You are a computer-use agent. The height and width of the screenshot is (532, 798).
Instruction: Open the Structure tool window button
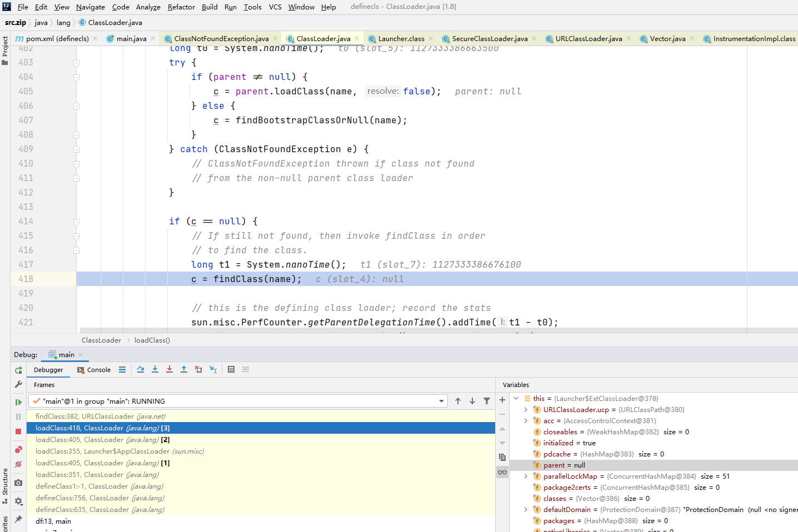[x=5, y=485]
